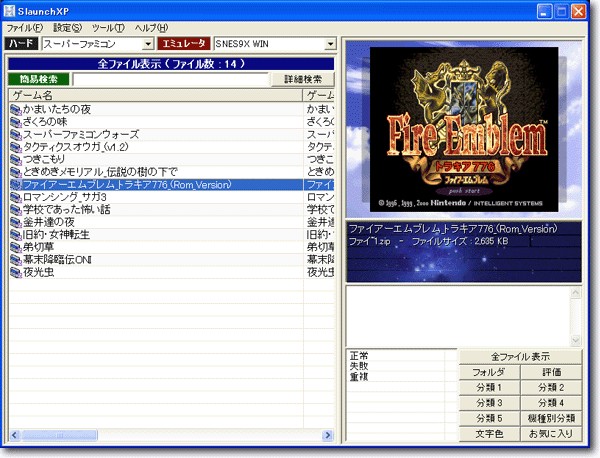Click the icon beside 学校であった怖い話
This screenshot has height=458, width=600.
(16, 210)
